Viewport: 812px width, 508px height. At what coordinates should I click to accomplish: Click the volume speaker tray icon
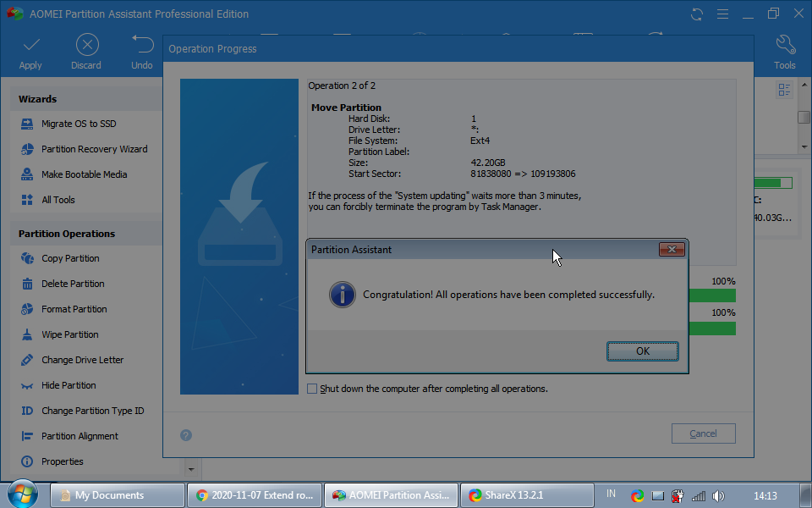point(718,496)
